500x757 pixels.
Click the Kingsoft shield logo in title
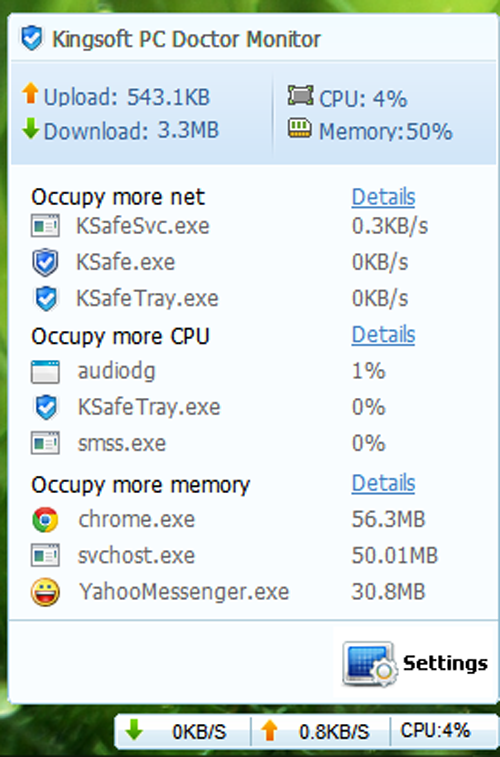pyautogui.click(x=32, y=39)
